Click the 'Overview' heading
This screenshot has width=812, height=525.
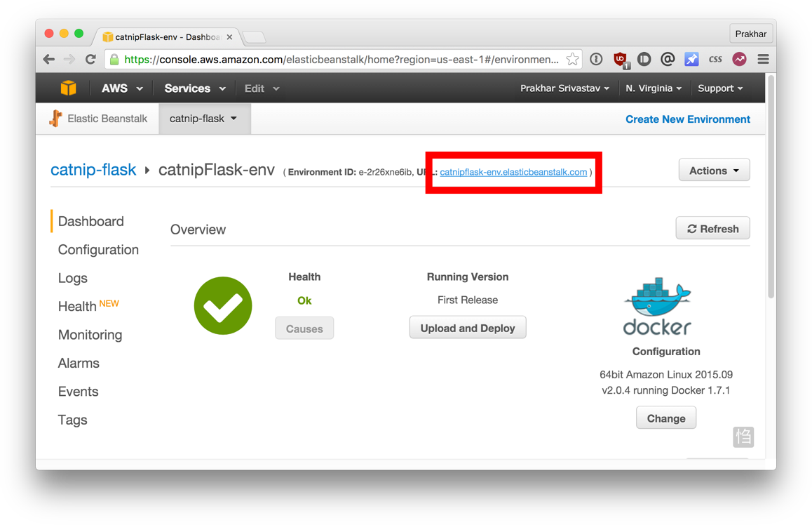pyautogui.click(x=198, y=230)
